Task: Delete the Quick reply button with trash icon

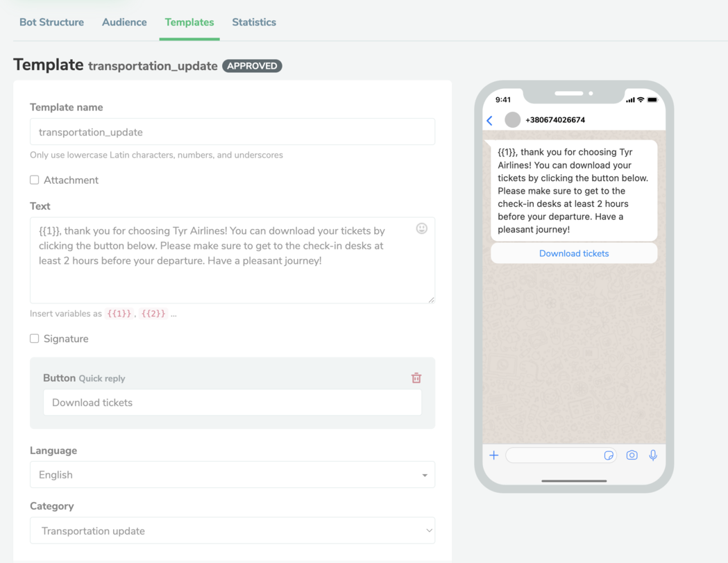Action: tap(416, 378)
